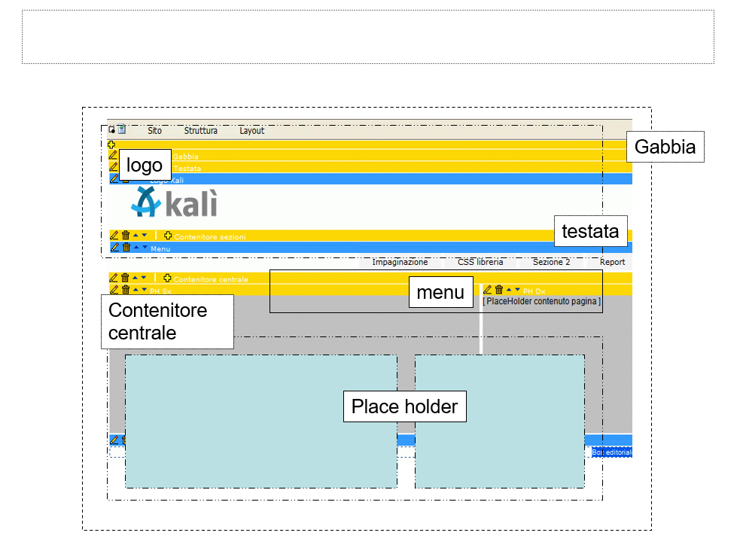Click the Kalì logo image

coord(174,203)
